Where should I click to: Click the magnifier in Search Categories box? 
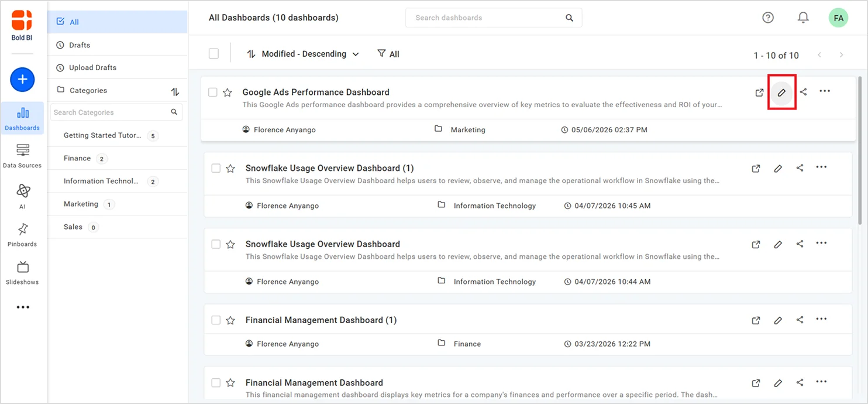pos(174,112)
